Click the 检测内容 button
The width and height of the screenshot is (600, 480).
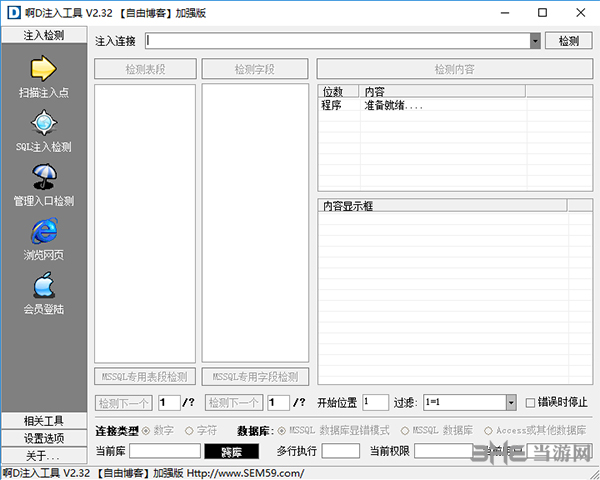coord(455,69)
